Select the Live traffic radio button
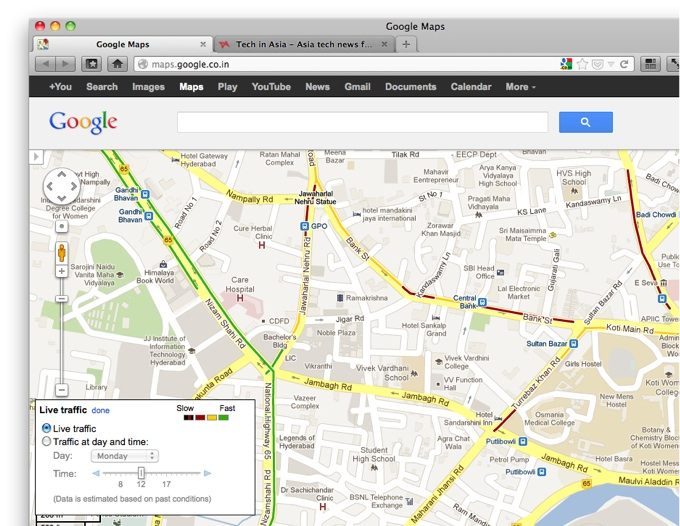The width and height of the screenshot is (680, 526). coord(46,428)
